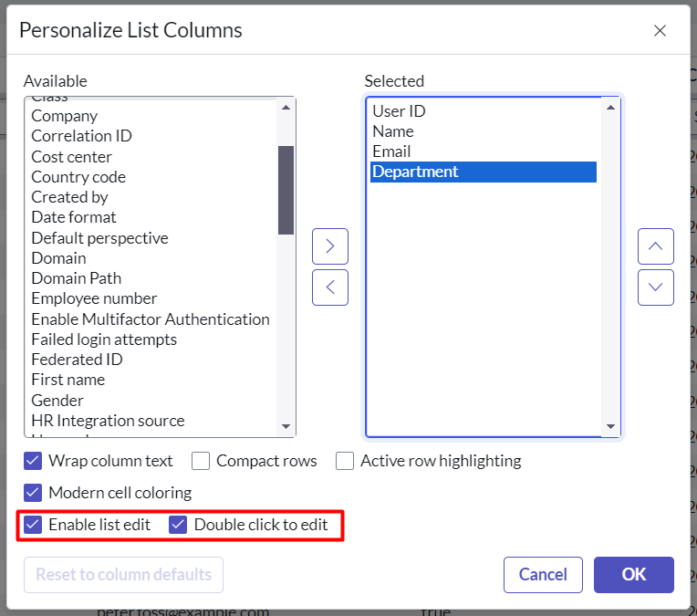Image resolution: width=697 pixels, height=616 pixels.
Task: Enable Compact rows checkbox
Action: [201, 461]
